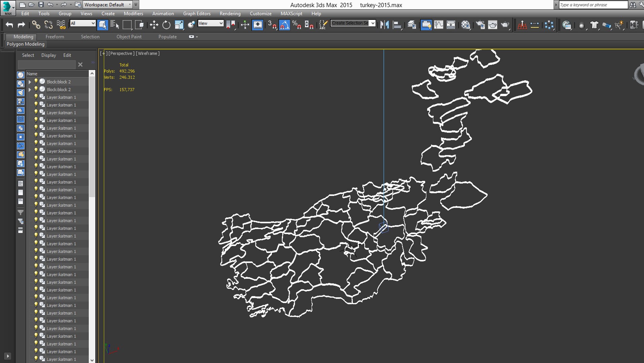644x363 pixels.
Task: Select the Select and Place tool
Action: (x=191, y=25)
